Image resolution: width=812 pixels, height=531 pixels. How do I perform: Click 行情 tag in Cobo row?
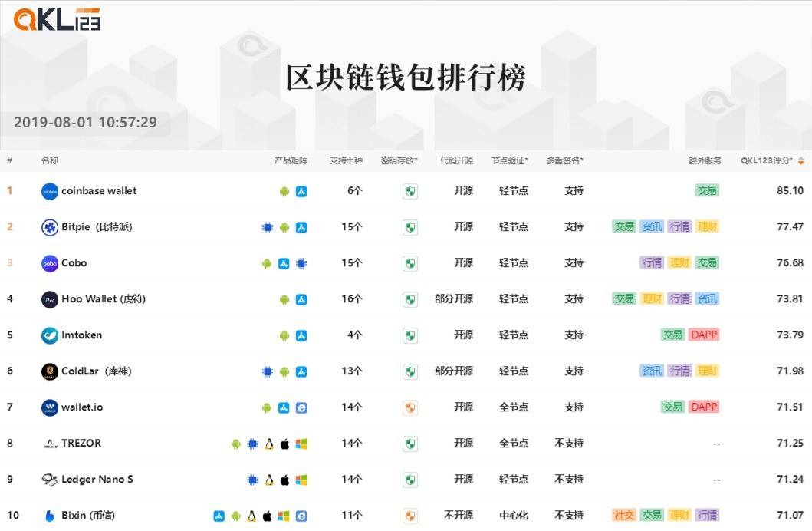click(652, 262)
